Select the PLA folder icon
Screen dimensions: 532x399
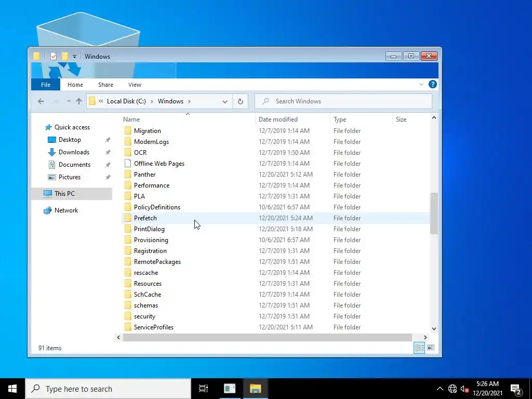tap(128, 196)
